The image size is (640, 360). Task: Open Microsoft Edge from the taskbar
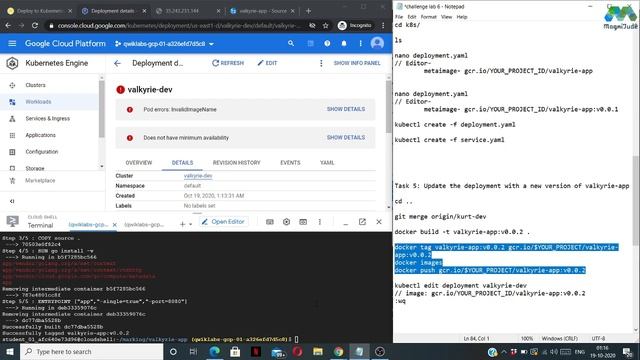pos(214,351)
